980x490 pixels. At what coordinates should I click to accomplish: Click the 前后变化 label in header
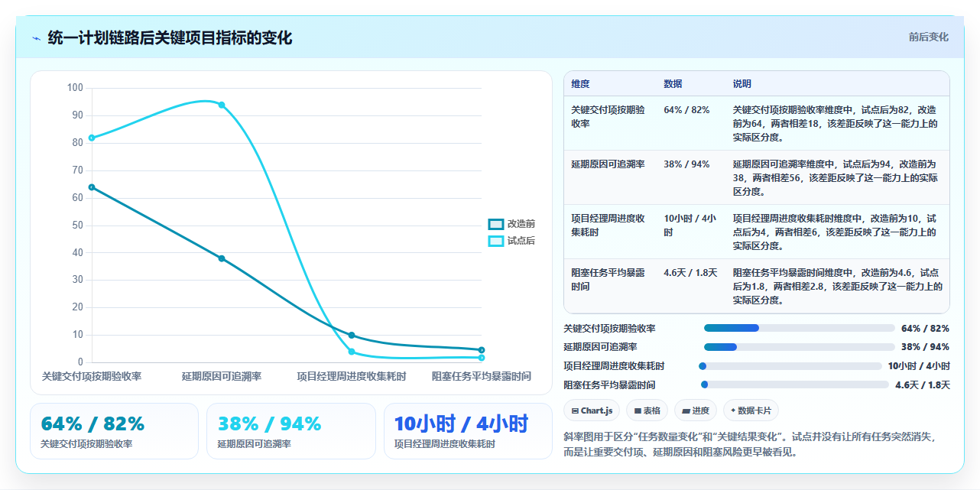pos(928,37)
